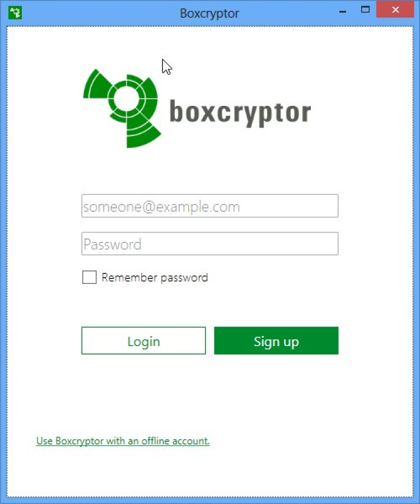Focus the Password input field
Image resolution: width=420 pixels, height=504 pixels.
(x=210, y=244)
